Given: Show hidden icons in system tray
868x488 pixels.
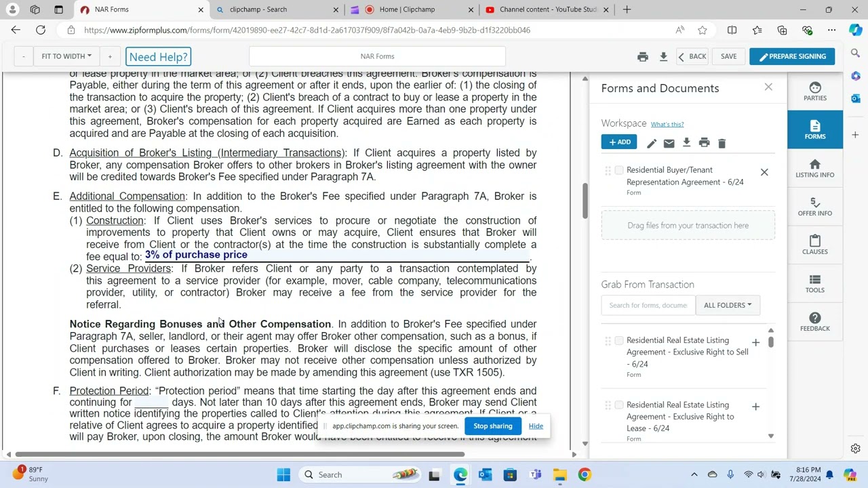Looking at the screenshot, I should [694, 474].
